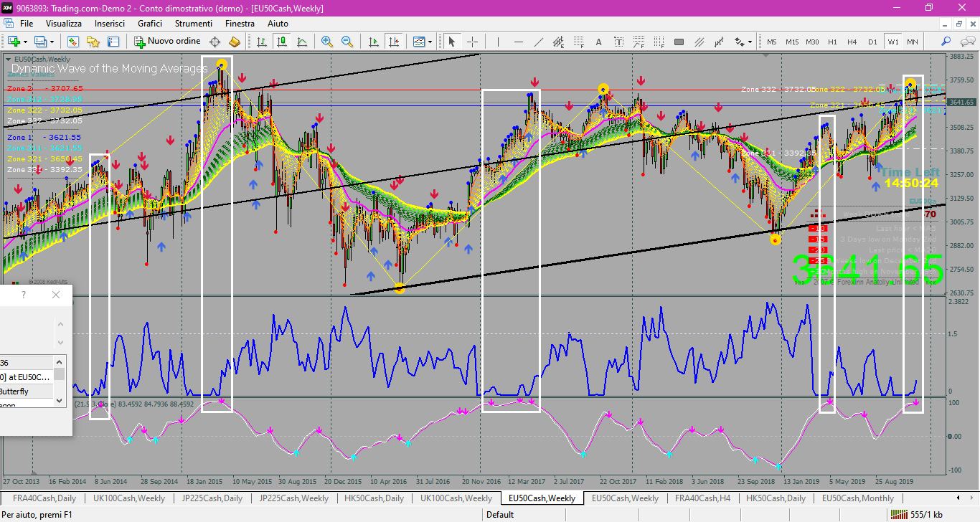The image size is (980, 522).
Task: Click the Default profile status bar entry
Action: [x=500, y=514]
